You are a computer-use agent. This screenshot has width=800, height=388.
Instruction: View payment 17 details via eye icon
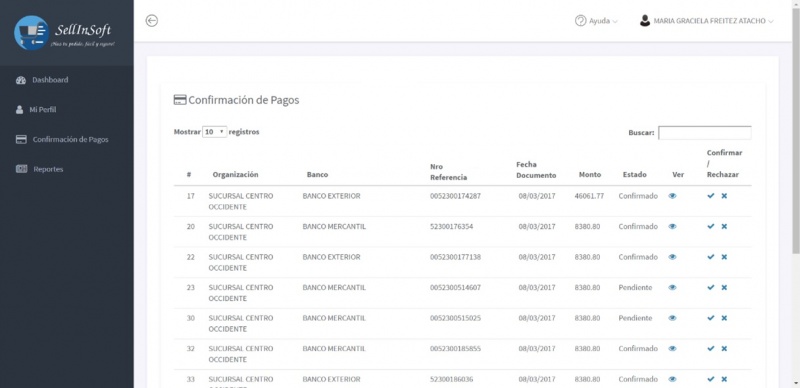672,196
